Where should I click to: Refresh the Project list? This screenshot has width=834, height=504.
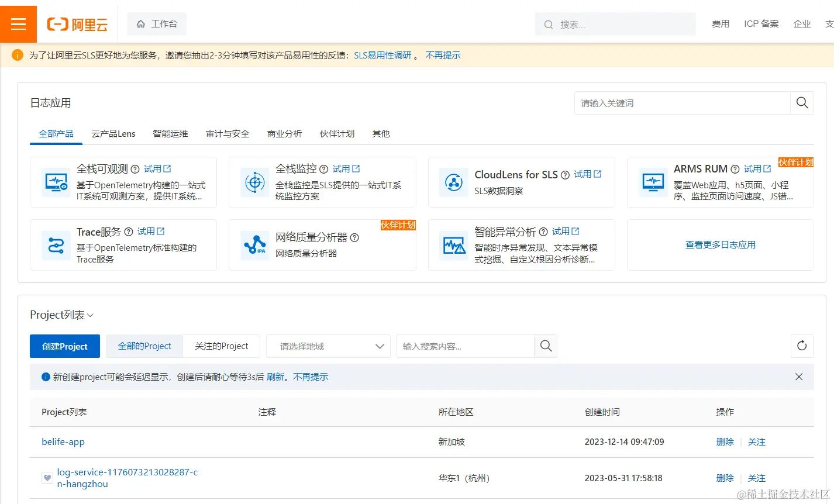[801, 346]
